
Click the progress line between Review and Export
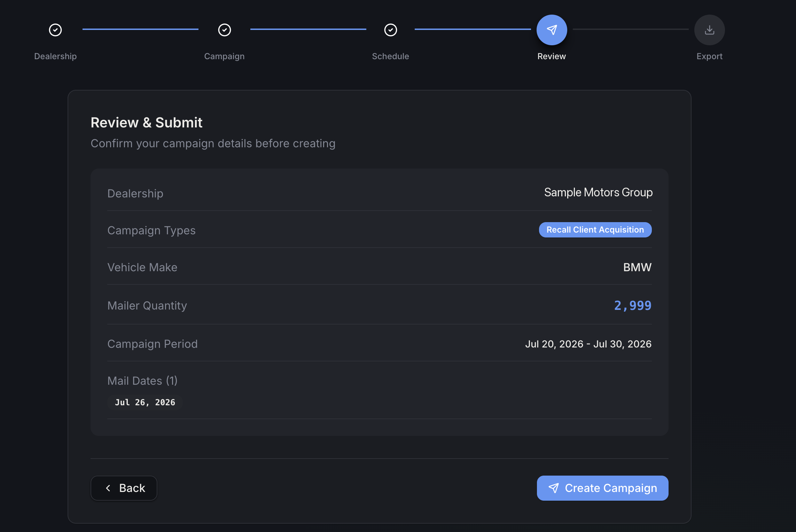[x=631, y=29]
